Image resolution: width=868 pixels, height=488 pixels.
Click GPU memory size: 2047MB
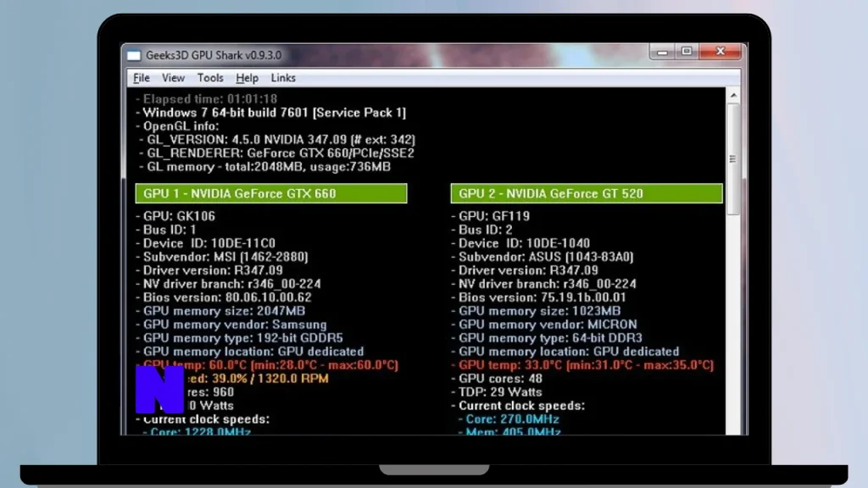[220, 311]
